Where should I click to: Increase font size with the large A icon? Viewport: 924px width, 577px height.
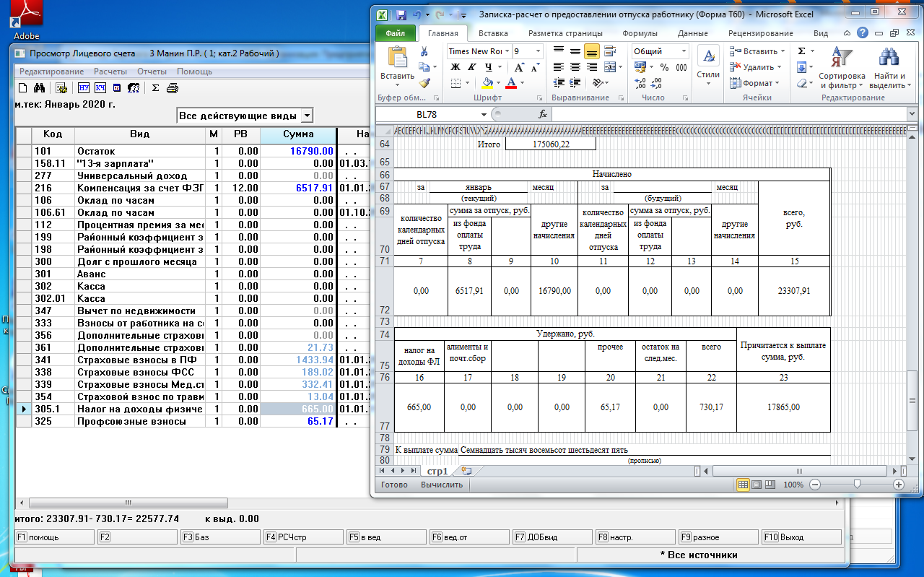[520, 67]
